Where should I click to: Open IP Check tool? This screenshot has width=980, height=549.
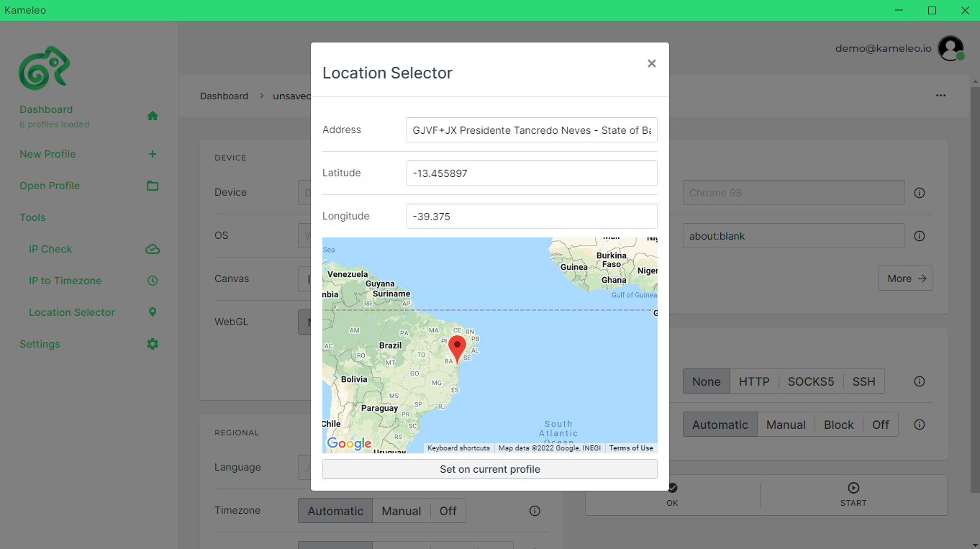click(50, 249)
